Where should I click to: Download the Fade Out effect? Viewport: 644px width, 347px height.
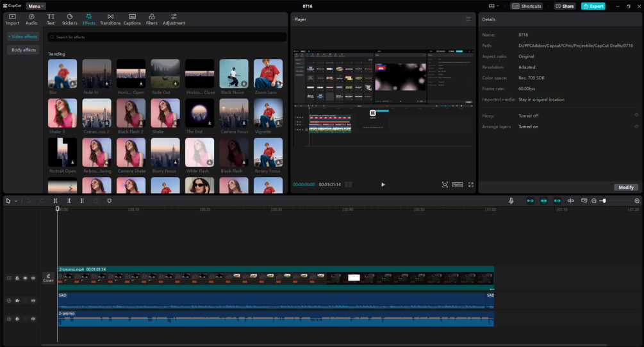(176, 84)
